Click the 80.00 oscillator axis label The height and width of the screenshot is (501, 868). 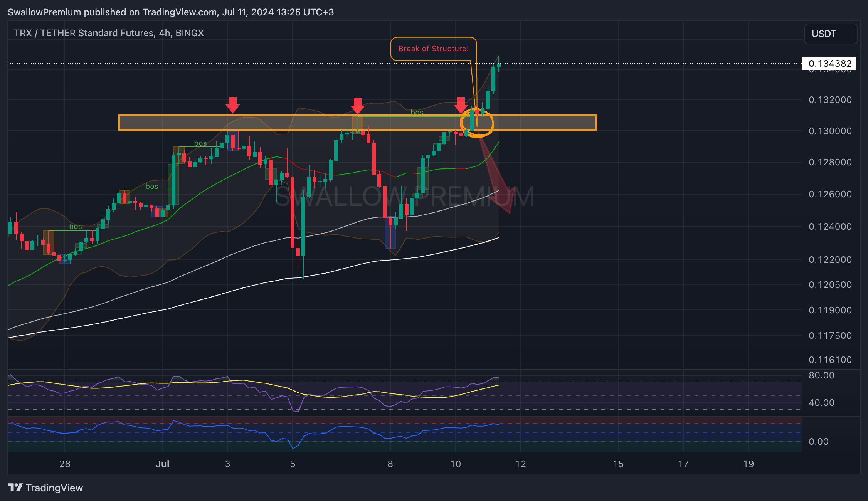click(x=821, y=375)
